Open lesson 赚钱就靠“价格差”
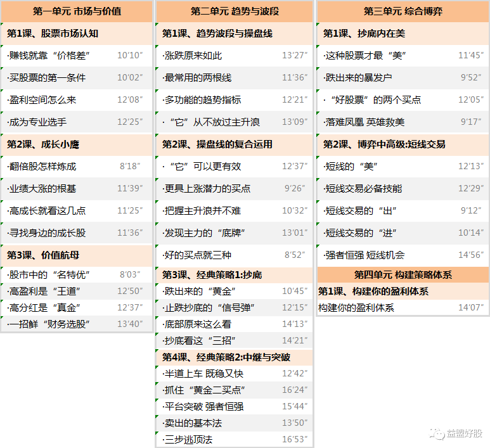This screenshot has width=490, height=448. pyautogui.click(x=48, y=56)
